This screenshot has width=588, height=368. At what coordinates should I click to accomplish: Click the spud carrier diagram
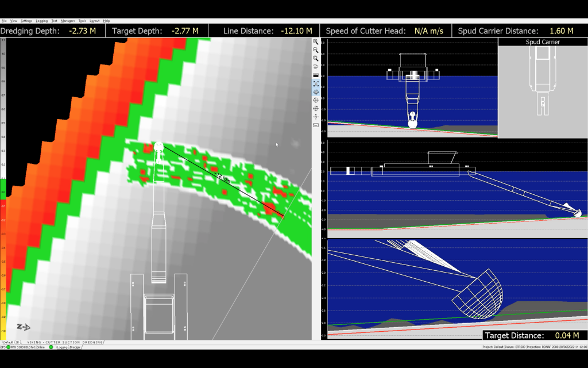(x=543, y=81)
